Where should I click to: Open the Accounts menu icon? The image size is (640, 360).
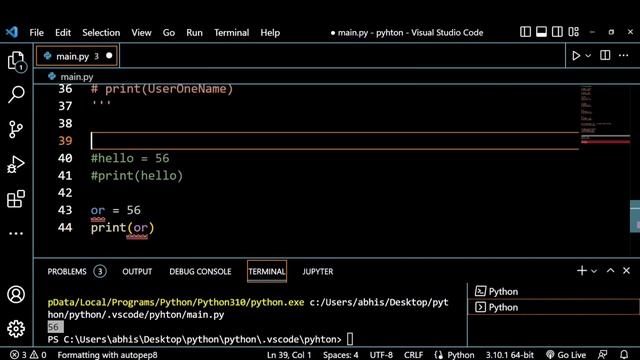point(16,294)
